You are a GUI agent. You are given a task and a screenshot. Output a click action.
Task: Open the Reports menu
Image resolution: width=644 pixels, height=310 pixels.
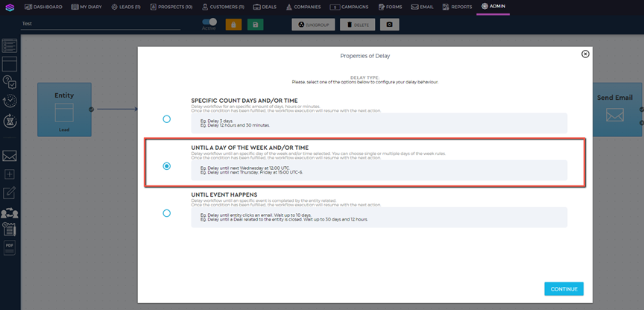(457, 7)
